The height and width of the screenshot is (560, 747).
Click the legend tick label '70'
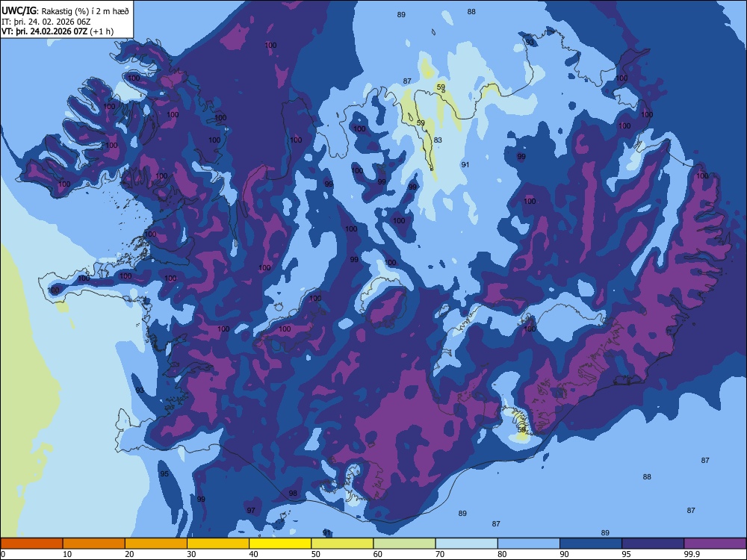pos(440,554)
